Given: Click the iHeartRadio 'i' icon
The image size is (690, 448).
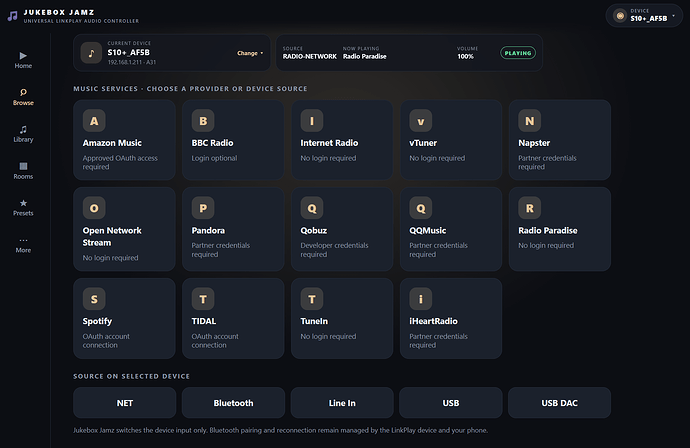Looking at the screenshot, I should [421, 299].
